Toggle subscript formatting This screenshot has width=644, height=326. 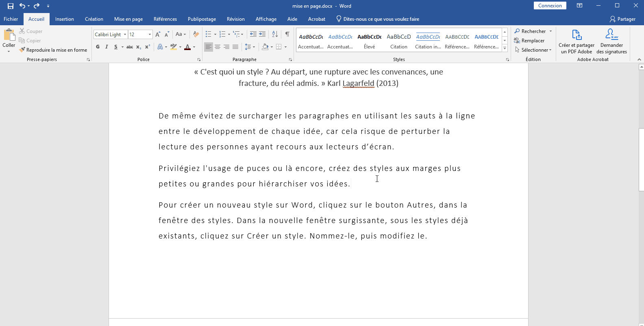(139, 47)
